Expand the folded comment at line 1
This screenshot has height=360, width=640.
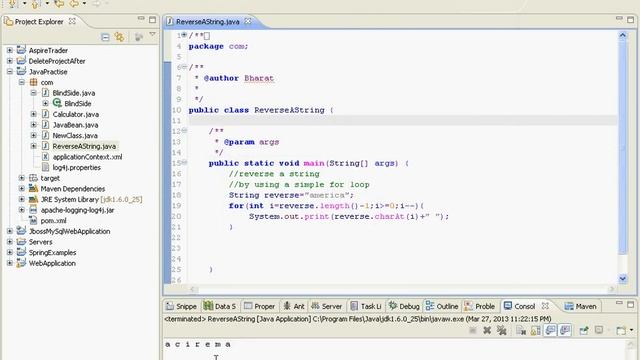pos(184,35)
